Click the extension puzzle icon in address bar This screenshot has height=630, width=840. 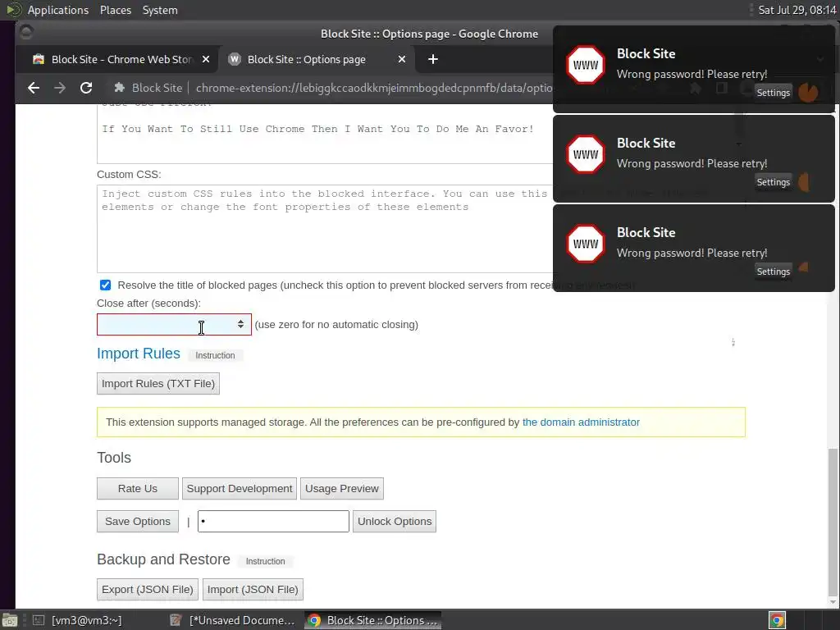(x=120, y=88)
